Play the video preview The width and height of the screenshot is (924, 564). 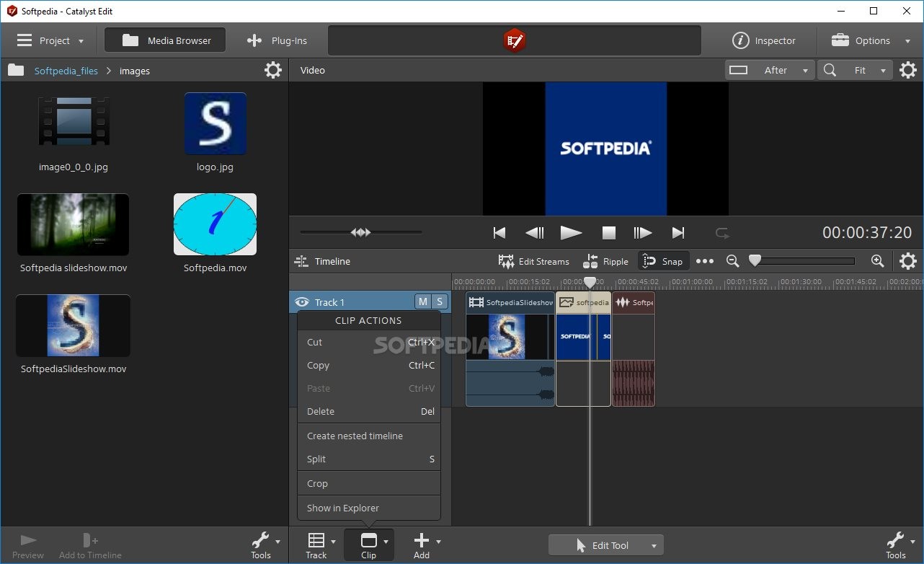click(x=571, y=232)
